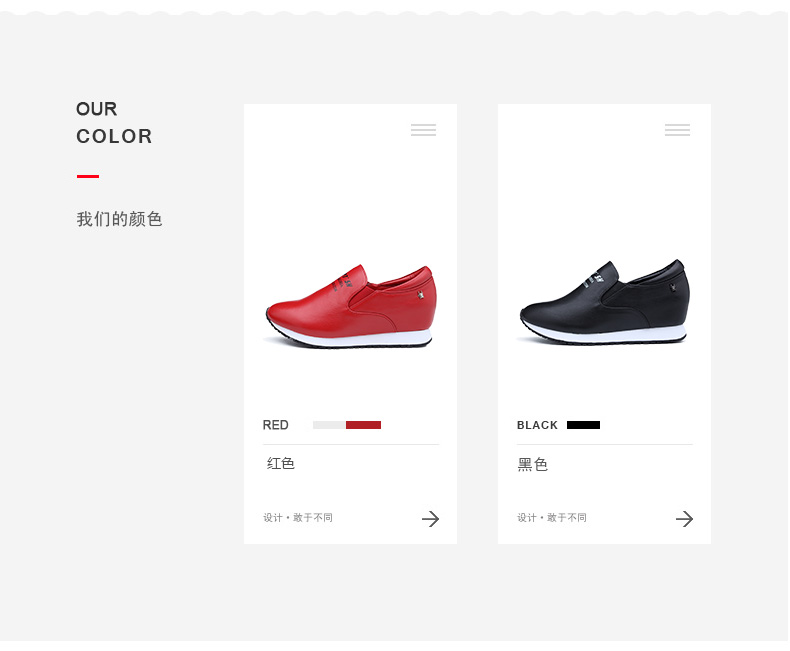790x651 pixels.
Task: Click the logo print on red shoe tongue
Action: (x=342, y=282)
